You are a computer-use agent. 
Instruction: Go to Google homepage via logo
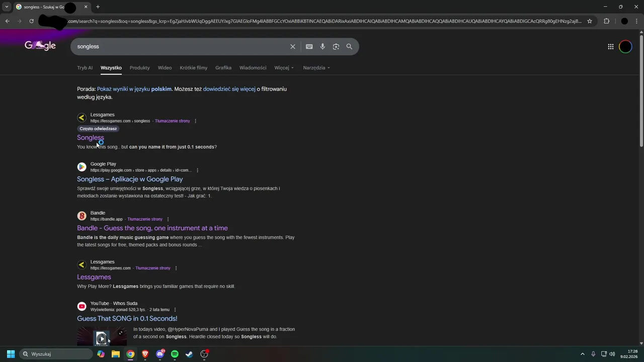click(x=40, y=45)
